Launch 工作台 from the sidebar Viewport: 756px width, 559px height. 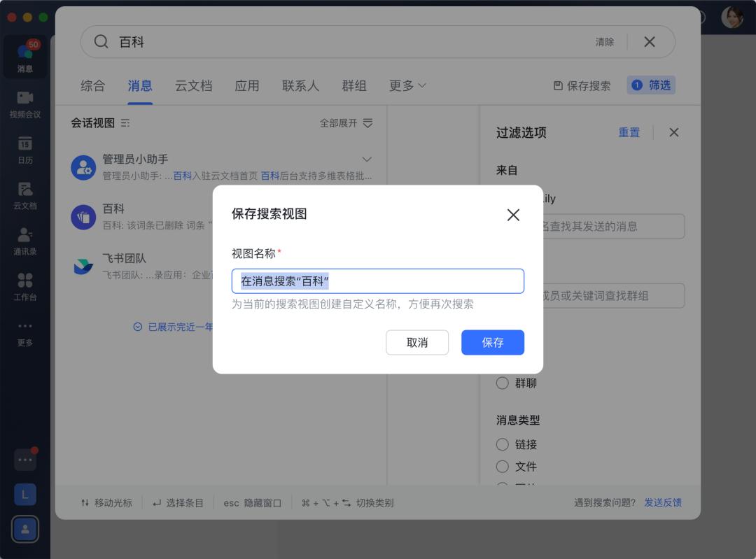pyautogui.click(x=25, y=287)
